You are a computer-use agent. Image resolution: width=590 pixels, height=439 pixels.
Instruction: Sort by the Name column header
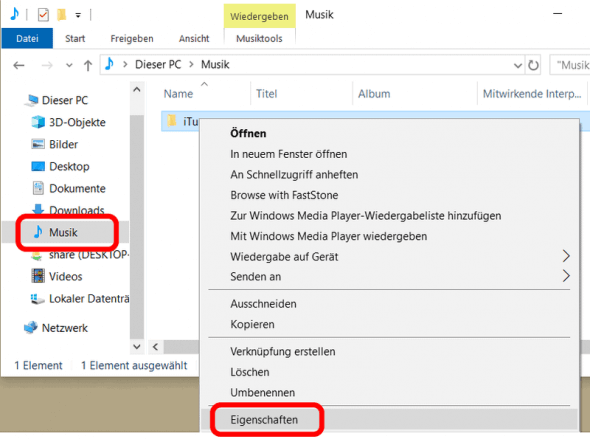(178, 94)
